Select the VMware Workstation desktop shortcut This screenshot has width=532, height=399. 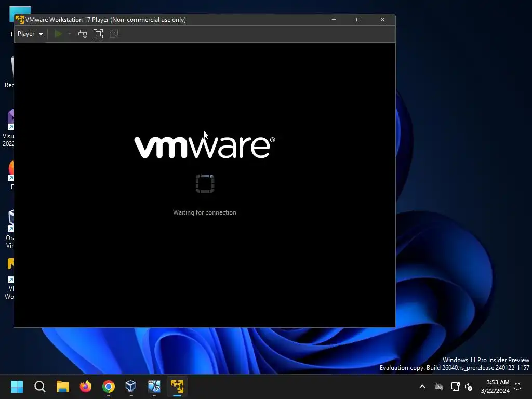[x=9, y=279]
